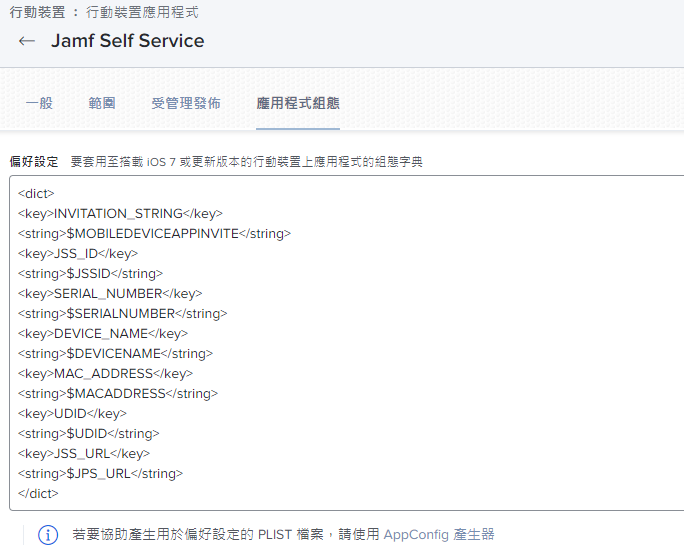Image resolution: width=684 pixels, height=554 pixels.
Task: Open the AppConfig 產生器 link
Action: click(439, 534)
